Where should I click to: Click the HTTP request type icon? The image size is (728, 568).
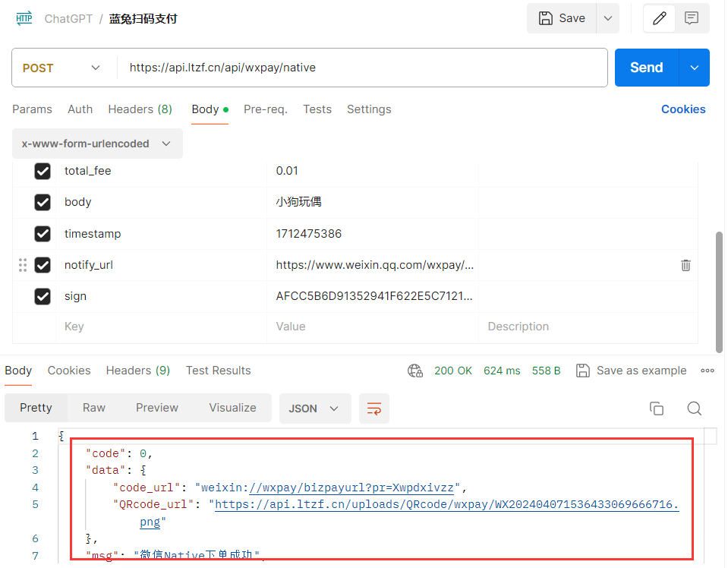[x=24, y=18]
